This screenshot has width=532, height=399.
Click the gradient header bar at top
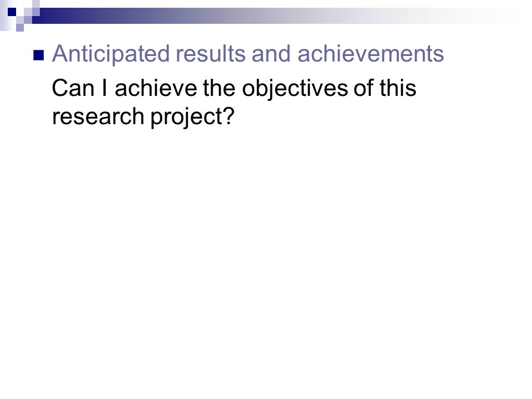point(272,16)
